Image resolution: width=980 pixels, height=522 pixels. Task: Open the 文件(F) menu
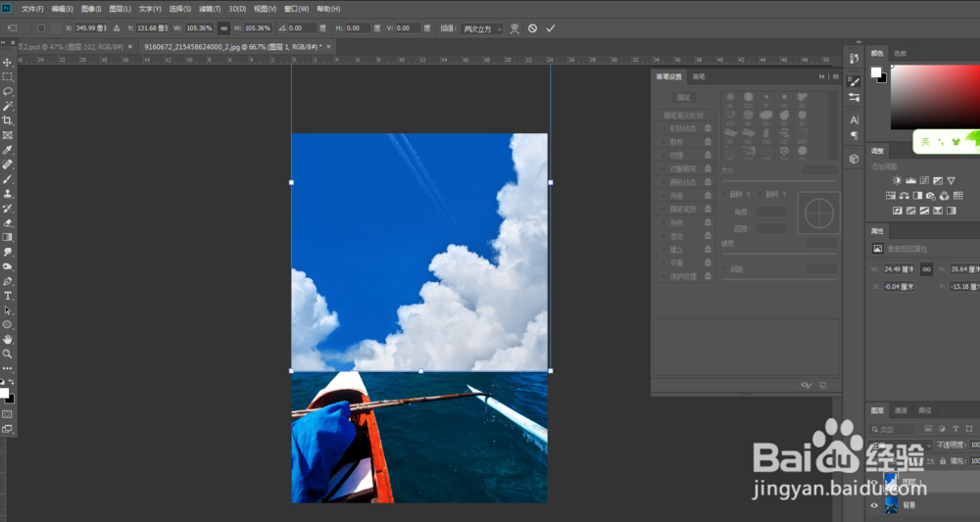32,9
